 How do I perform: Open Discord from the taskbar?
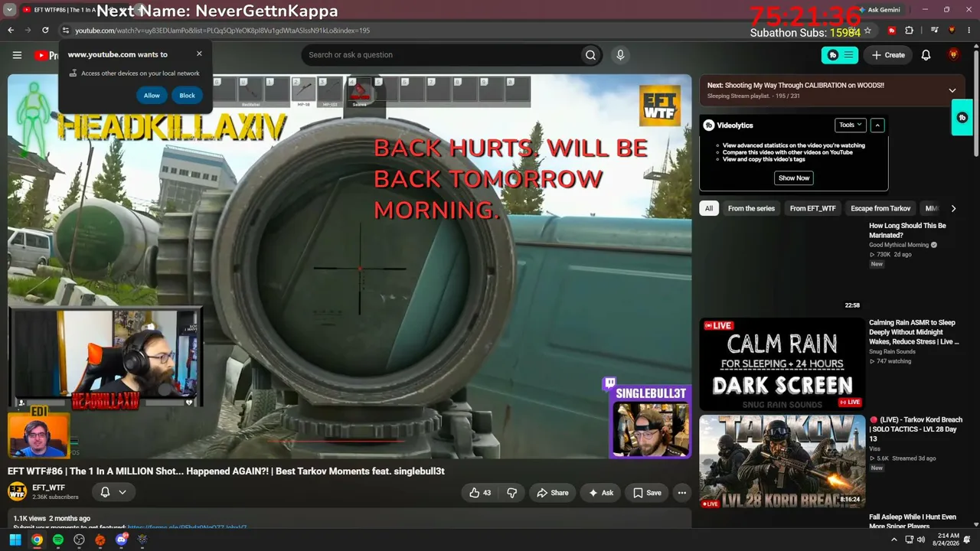pos(121,540)
